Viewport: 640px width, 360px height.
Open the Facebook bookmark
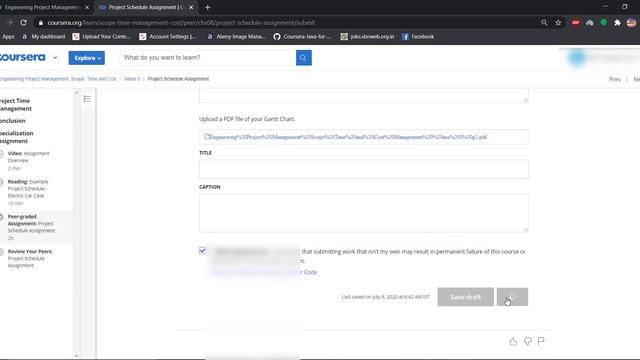[x=418, y=37]
